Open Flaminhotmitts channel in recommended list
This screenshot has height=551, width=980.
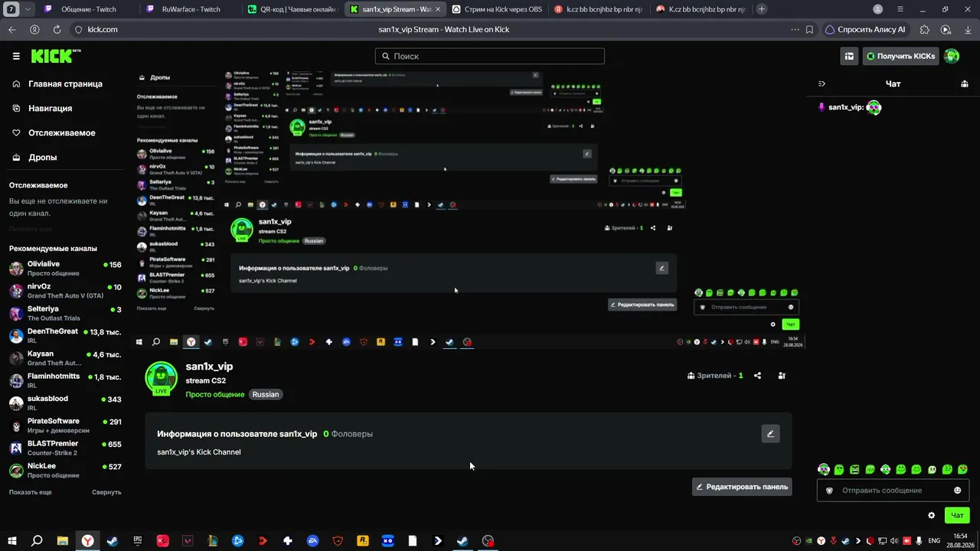pos(65,380)
